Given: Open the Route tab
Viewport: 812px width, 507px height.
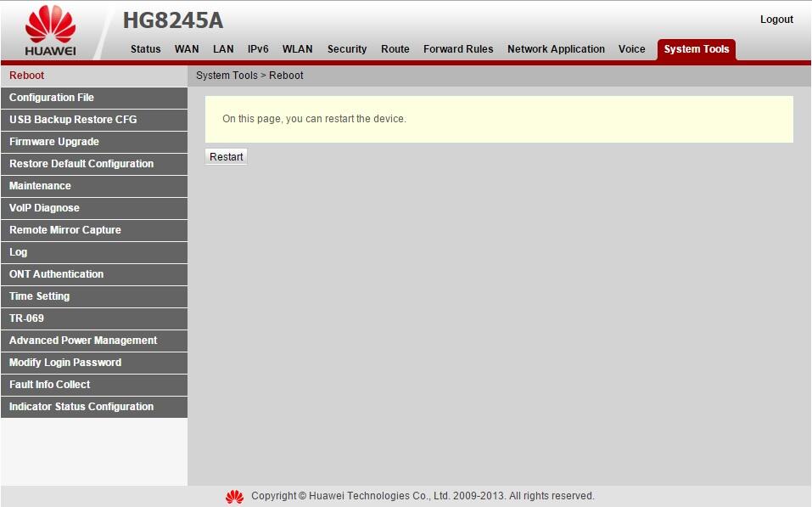Looking at the screenshot, I should (395, 48).
